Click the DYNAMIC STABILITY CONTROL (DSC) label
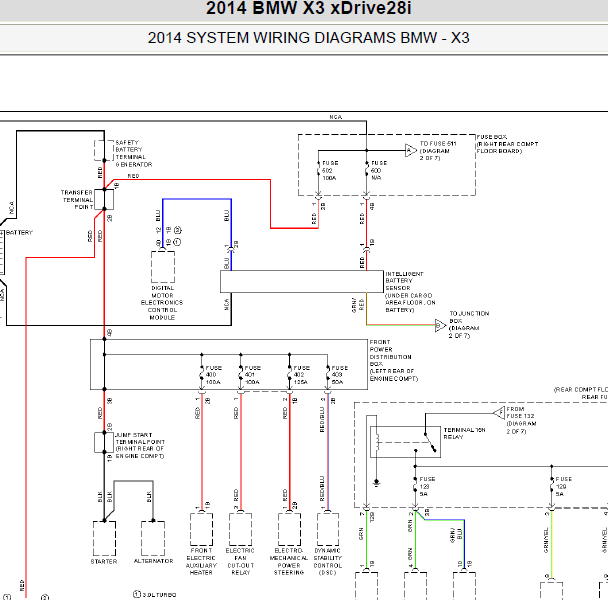608x600 pixels. pyautogui.click(x=328, y=561)
